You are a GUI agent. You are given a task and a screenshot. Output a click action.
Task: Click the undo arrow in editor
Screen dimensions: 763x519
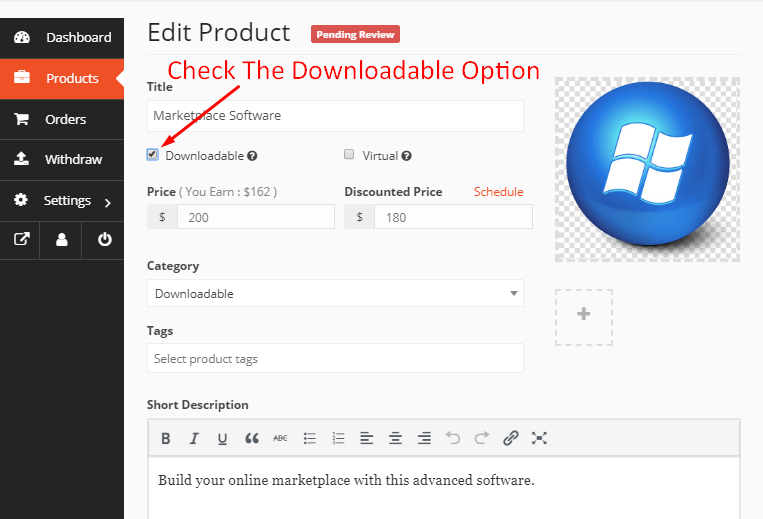pyautogui.click(x=453, y=438)
